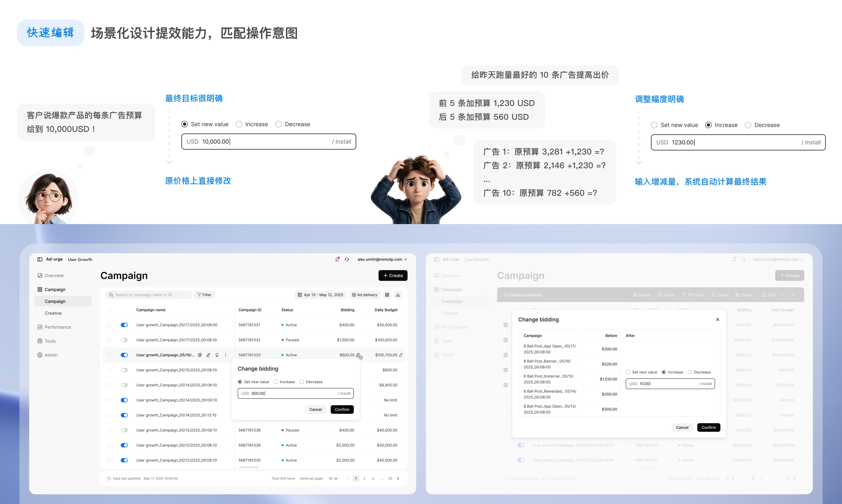Edit bidding with the pencil next to $600.00
The height and width of the screenshot is (504, 842).
pyautogui.click(x=358, y=355)
